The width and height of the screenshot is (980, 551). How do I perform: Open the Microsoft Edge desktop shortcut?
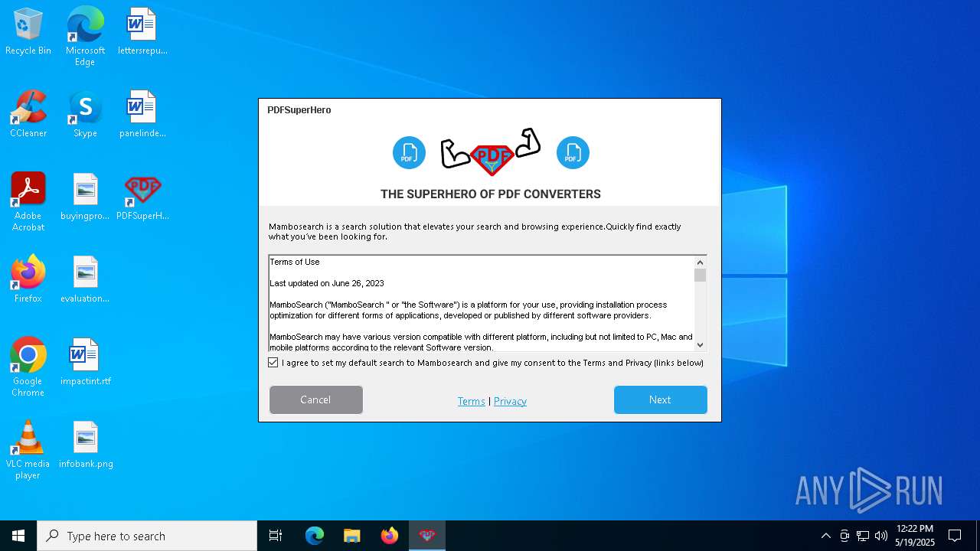tap(85, 36)
